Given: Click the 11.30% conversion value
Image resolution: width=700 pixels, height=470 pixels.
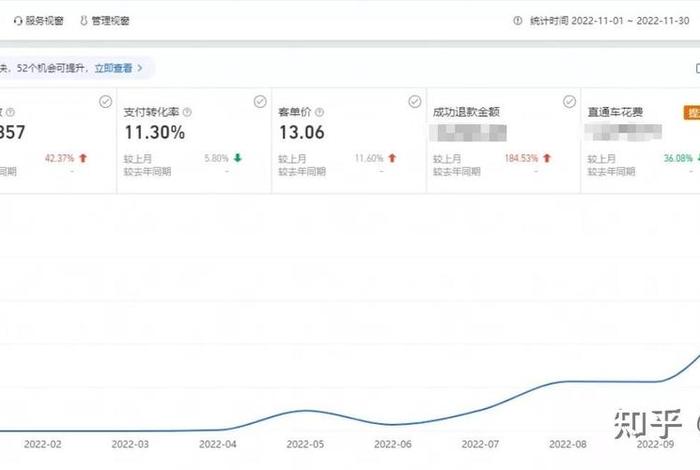Looking at the screenshot, I should click(x=154, y=133).
